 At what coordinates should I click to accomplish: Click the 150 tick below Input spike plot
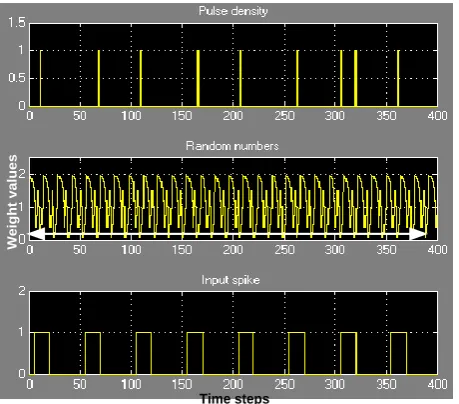point(182,384)
